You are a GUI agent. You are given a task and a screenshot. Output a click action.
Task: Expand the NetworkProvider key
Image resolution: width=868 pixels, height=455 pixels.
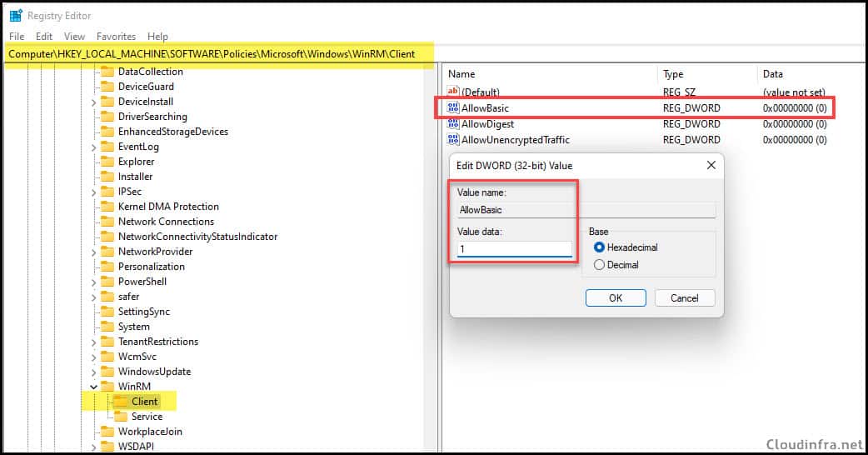tap(93, 252)
